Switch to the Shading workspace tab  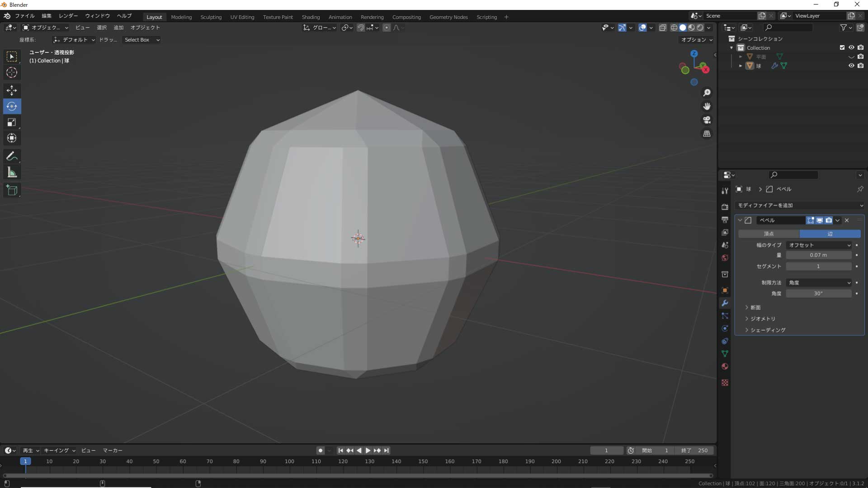(x=311, y=17)
